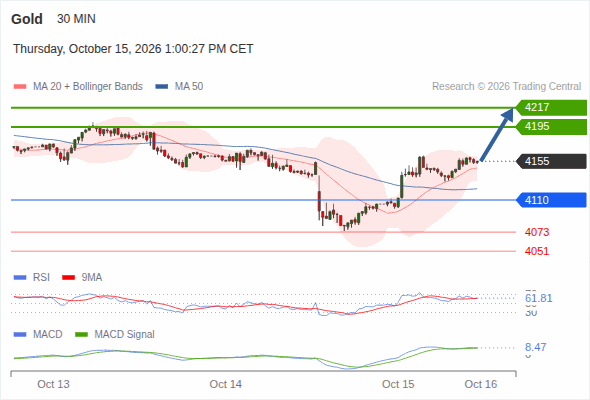Click the 9MA legend color swatch
590x400 pixels.
(68, 278)
